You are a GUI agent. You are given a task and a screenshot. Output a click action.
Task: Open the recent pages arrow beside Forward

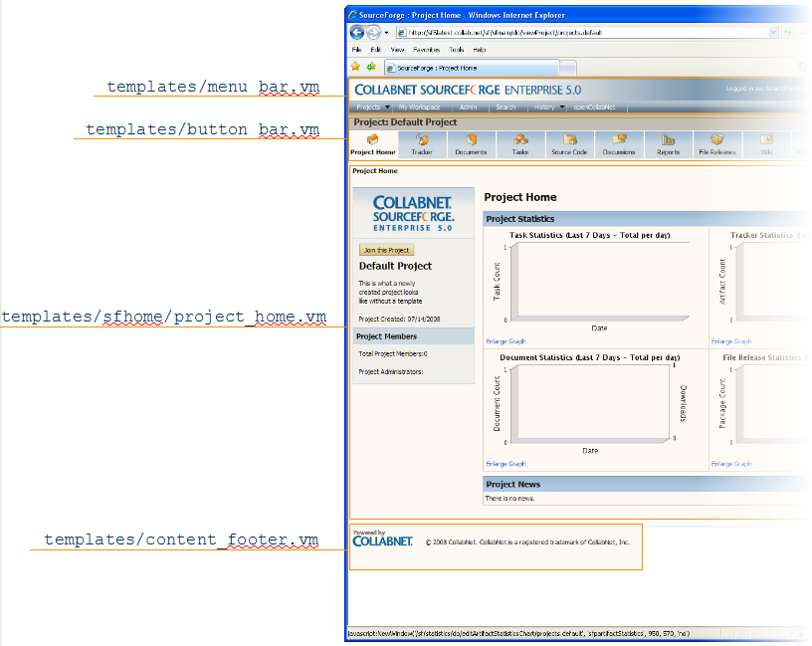pyautogui.click(x=386, y=33)
